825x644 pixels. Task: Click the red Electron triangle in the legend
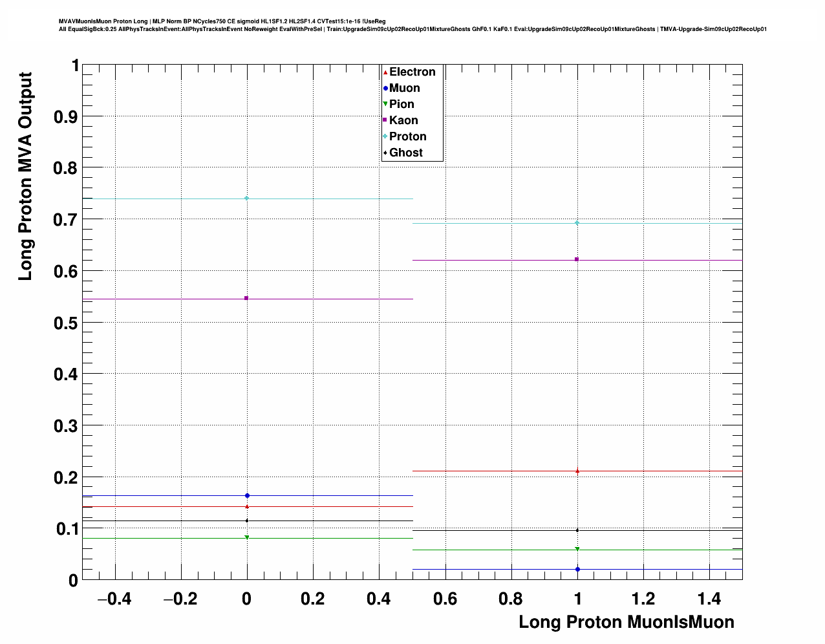point(385,72)
